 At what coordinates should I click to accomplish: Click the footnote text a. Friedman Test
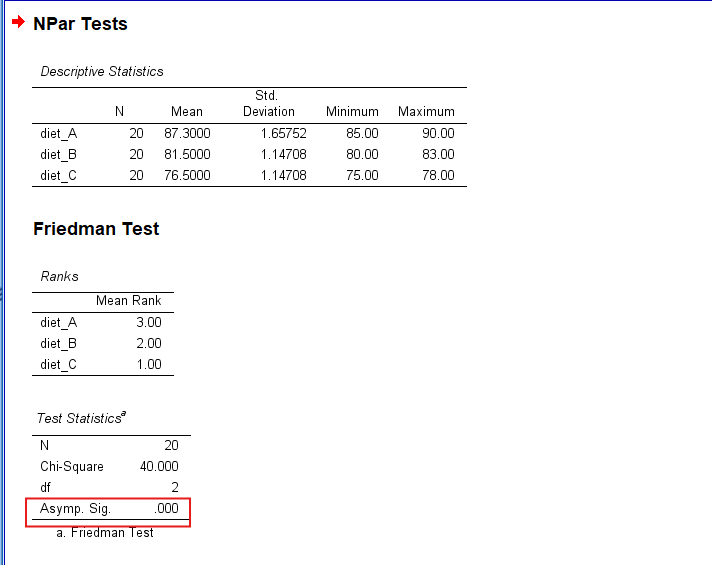[x=105, y=533]
